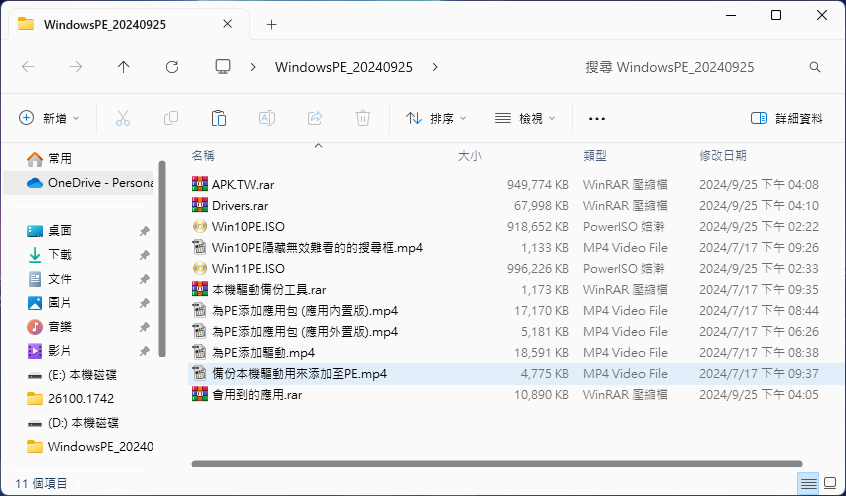The height and width of the screenshot is (496, 846).
Task: Open the 排序 sort dropdown
Action: 436,118
